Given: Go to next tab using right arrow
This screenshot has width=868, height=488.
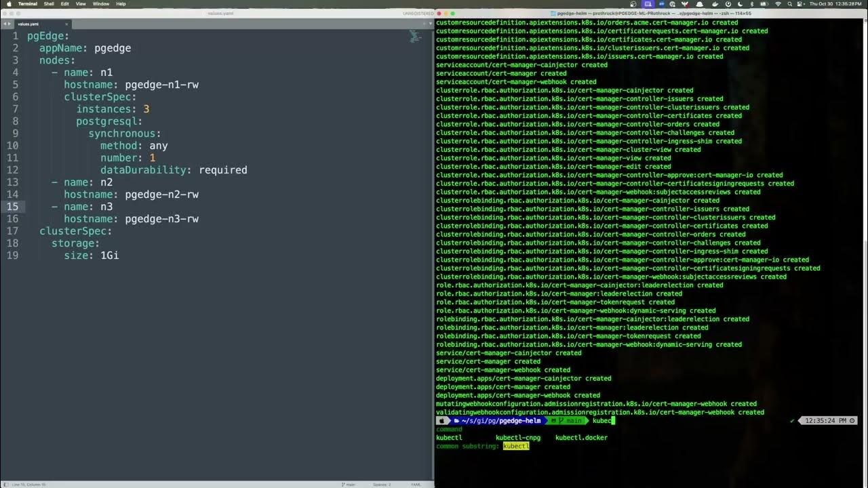Looking at the screenshot, I should tap(9, 24).
